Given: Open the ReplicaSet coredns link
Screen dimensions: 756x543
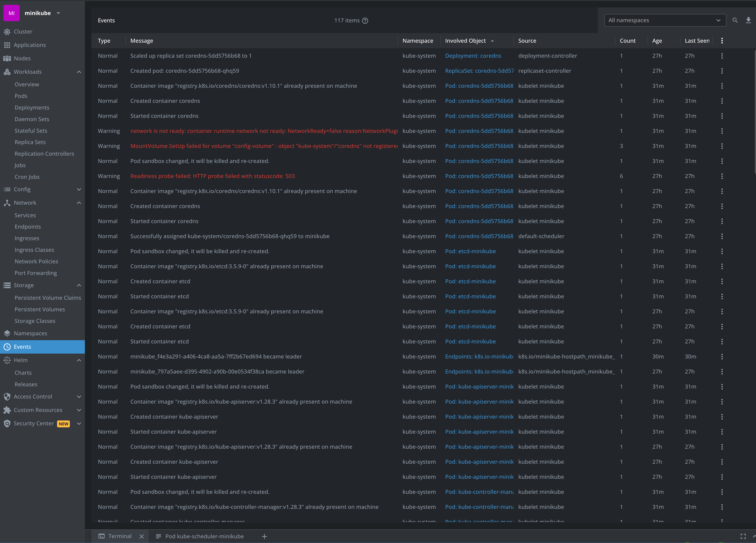Looking at the screenshot, I should tap(479, 71).
